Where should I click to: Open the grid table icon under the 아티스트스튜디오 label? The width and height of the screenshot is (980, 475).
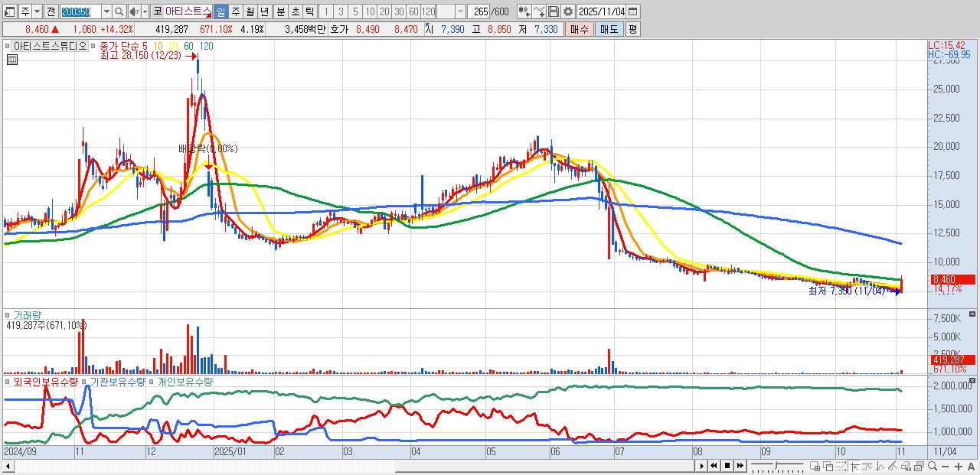[11, 60]
